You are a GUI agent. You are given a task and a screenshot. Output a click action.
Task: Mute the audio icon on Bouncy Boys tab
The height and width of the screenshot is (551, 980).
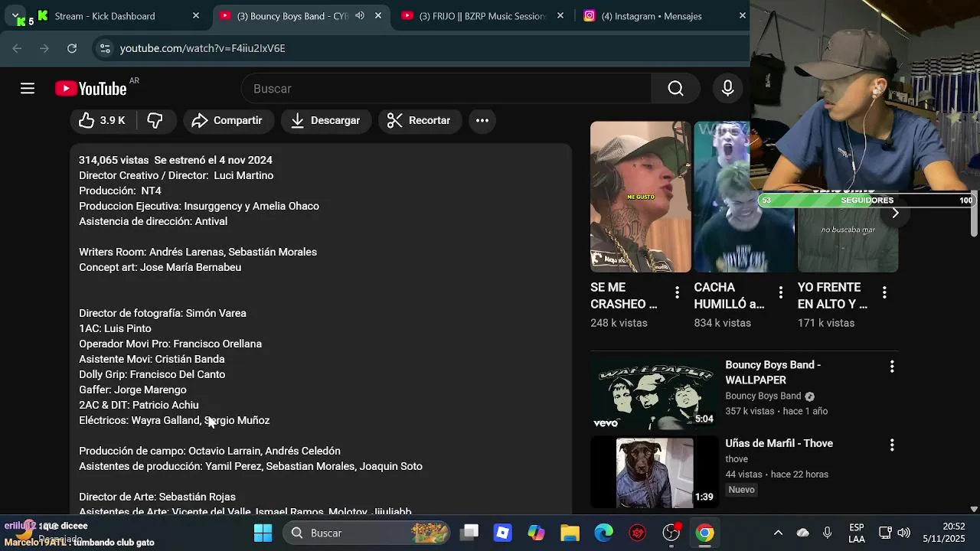click(360, 15)
